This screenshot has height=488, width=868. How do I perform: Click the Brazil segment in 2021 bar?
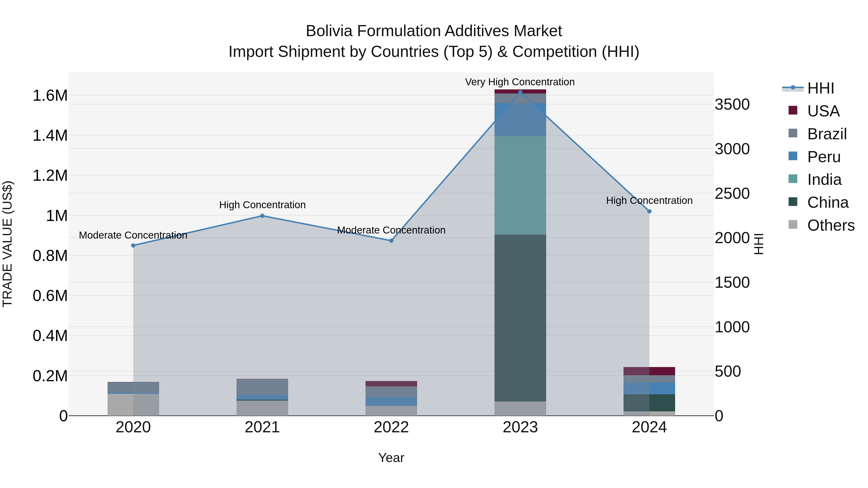point(262,387)
